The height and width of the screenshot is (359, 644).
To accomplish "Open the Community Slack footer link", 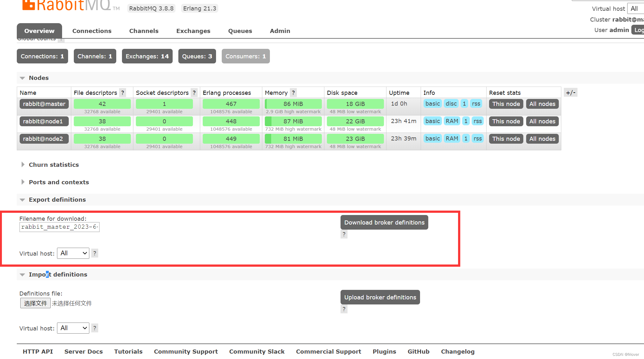I will point(257,351).
